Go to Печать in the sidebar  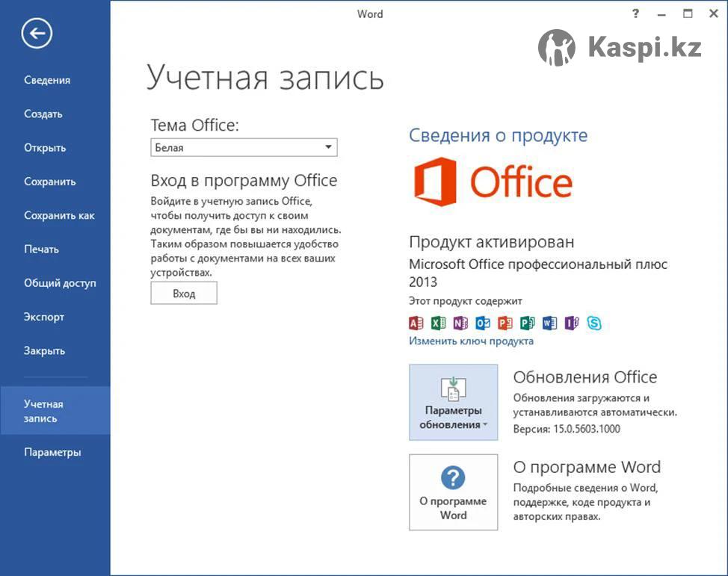pyautogui.click(x=41, y=250)
